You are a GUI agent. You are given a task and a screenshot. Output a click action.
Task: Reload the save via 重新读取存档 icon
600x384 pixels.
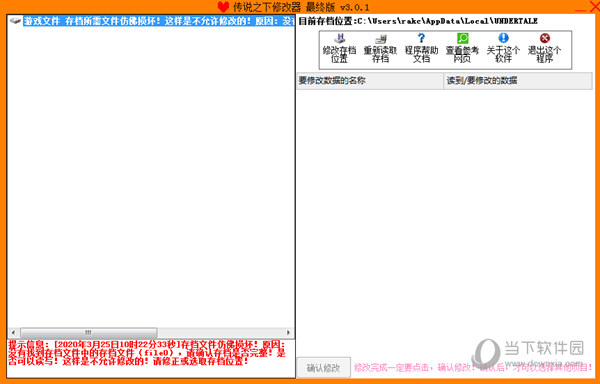click(380, 48)
